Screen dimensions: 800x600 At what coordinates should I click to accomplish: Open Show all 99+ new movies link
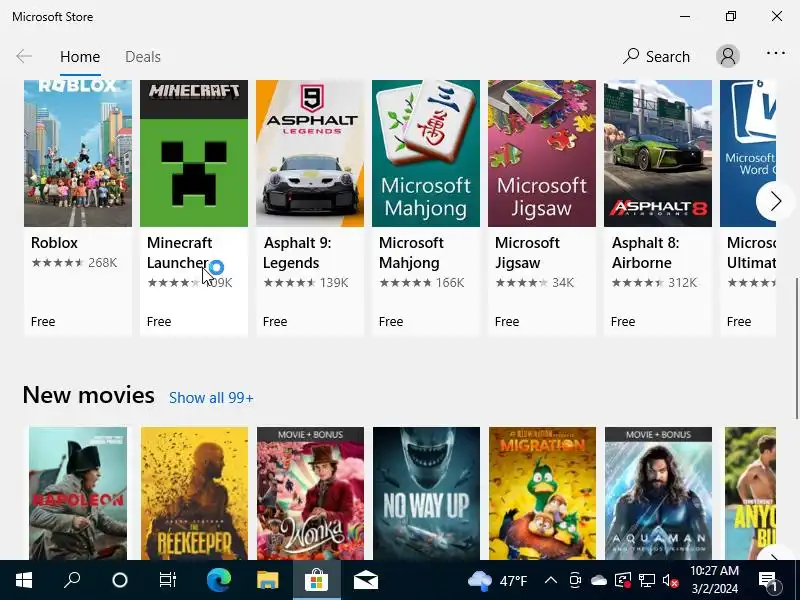tap(211, 398)
